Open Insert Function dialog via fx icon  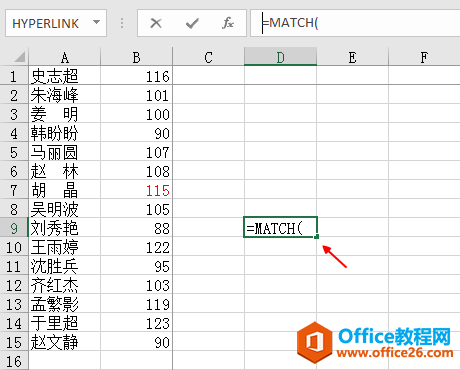pyautogui.click(x=228, y=23)
